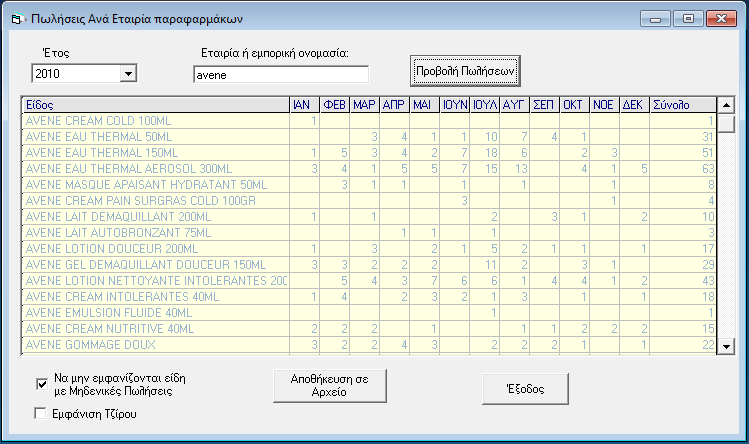This screenshot has width=749, height=444.
Task: Select row AVENE GOMMAGE DOUX
Action: point(369,345)
